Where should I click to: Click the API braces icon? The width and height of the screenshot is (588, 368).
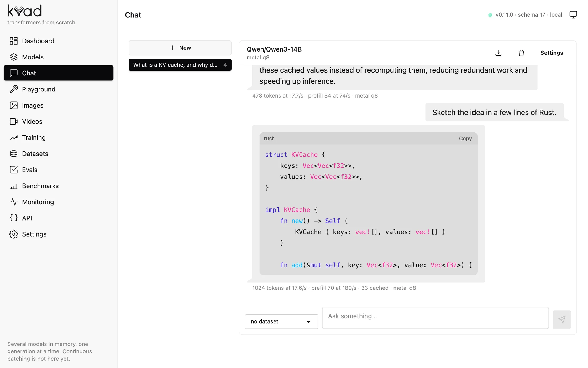[x=14, y=218]
